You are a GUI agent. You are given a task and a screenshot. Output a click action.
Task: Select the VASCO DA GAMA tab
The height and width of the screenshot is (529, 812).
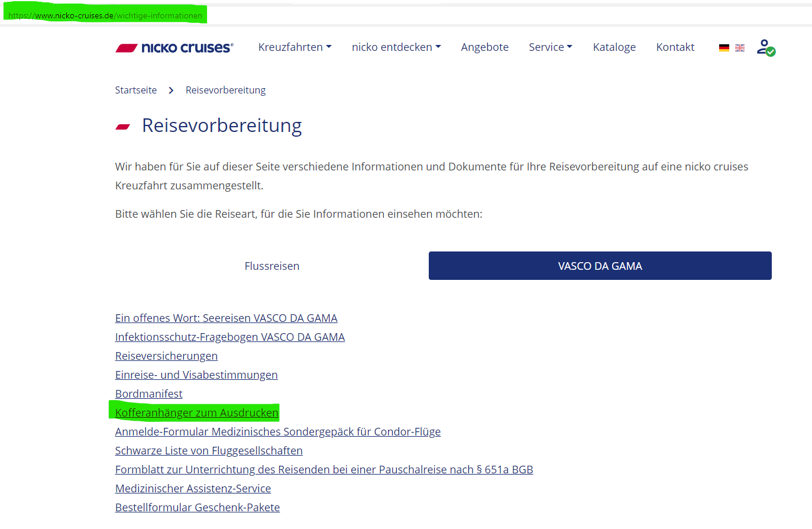tap(600, 266)
